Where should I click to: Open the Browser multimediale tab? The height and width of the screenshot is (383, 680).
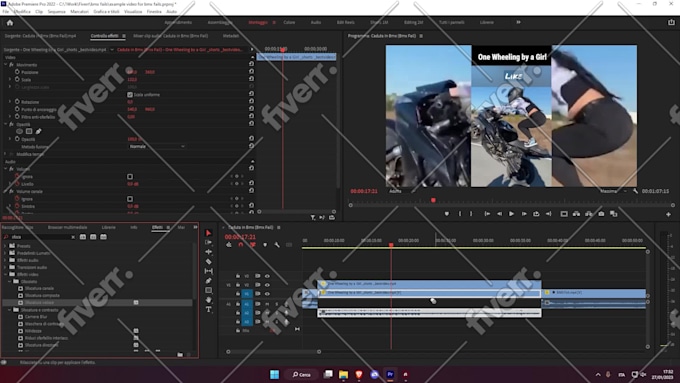click(67, 227)
